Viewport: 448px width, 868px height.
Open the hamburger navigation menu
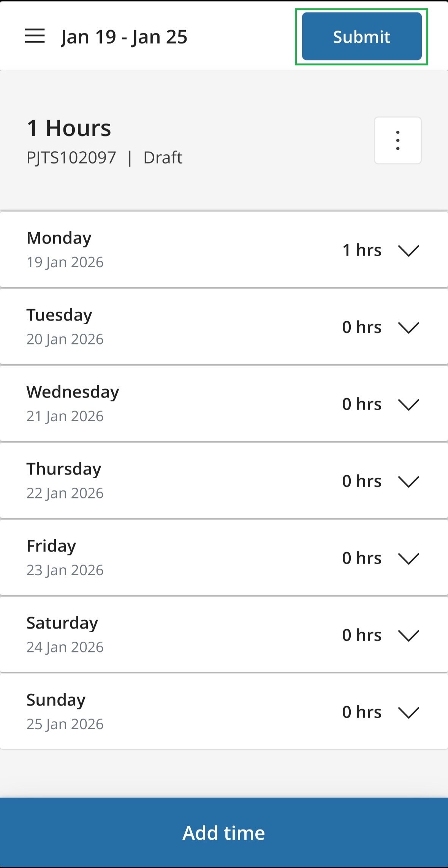tap(35, 36)
